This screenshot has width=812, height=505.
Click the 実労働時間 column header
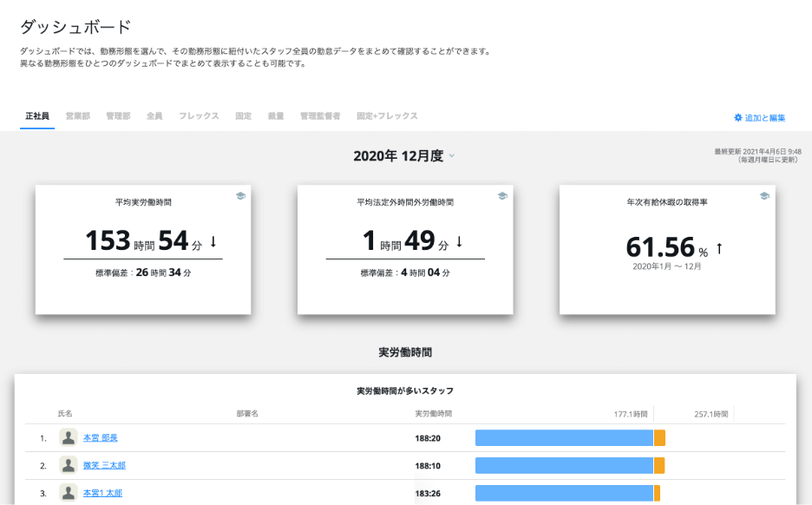click(x=433, y=414)
